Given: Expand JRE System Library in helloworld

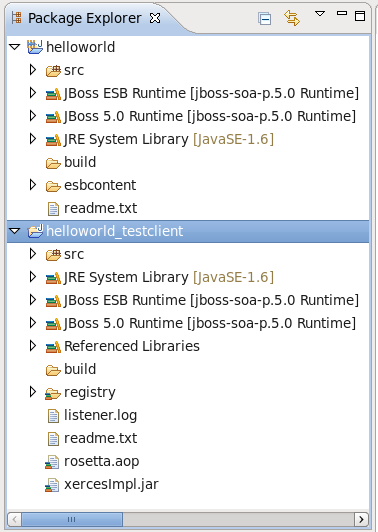Looking at the screenshot, I should tap(33, 139).
